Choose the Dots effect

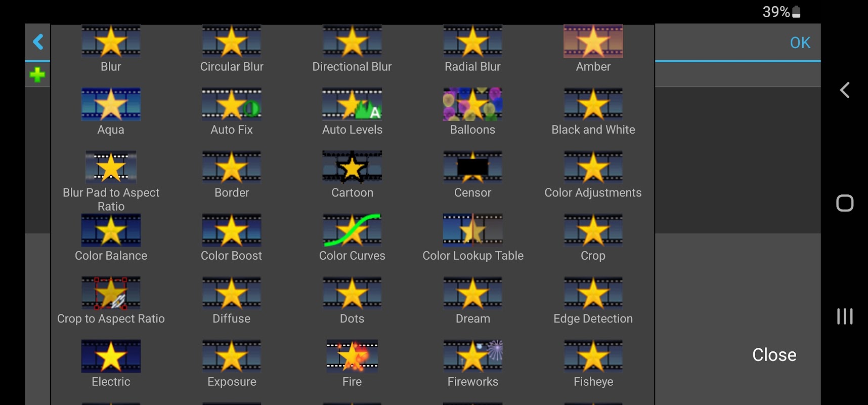point(352,293)
